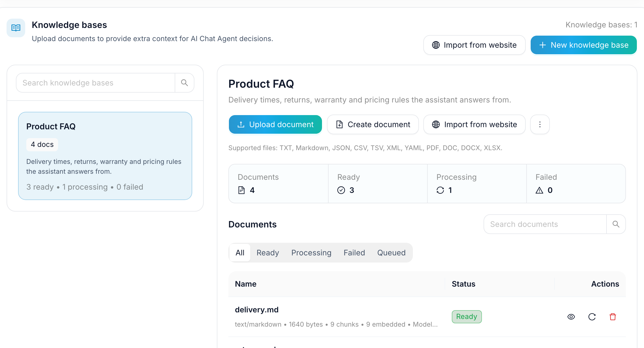Select the All documents filter tab
644x348 pixels.
coord(240,253)
